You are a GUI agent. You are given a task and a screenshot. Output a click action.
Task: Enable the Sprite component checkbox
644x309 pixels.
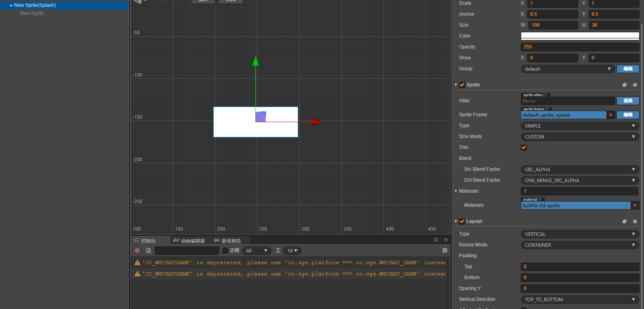pyautogui.click(x=462, y=85)
